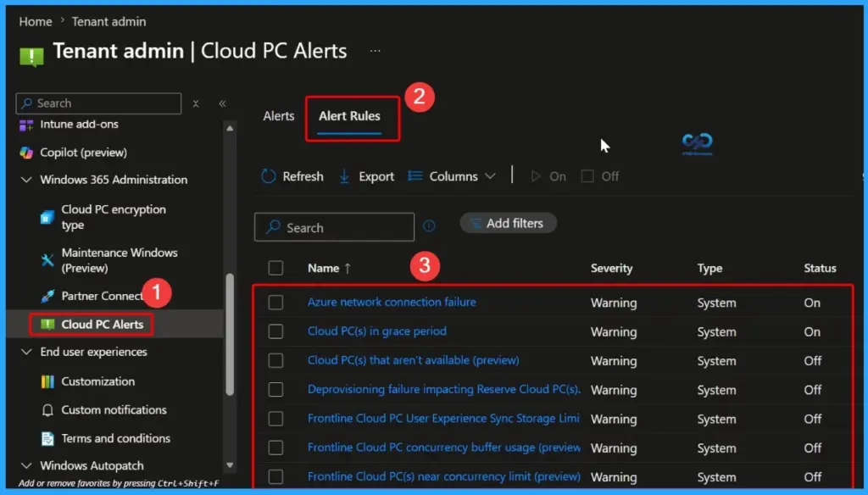Image resolution: width=868 pixels, height=495 pixels.
Task: Click the Export download arrow icon
Action: pyautogui.click(x=344, y=176)
